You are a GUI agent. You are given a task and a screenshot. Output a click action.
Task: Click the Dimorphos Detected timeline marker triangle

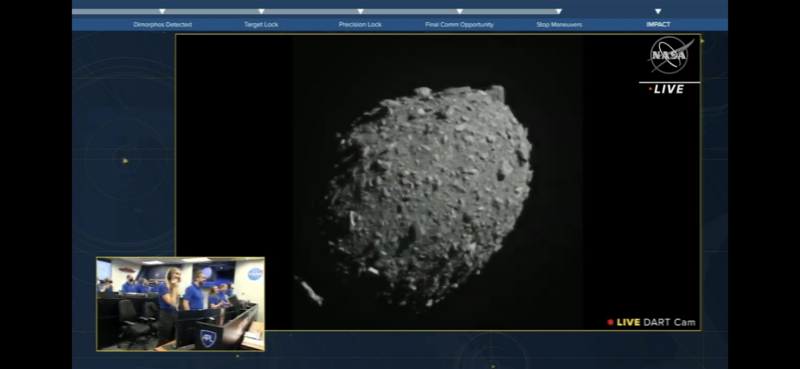click(x=162, y=11)
